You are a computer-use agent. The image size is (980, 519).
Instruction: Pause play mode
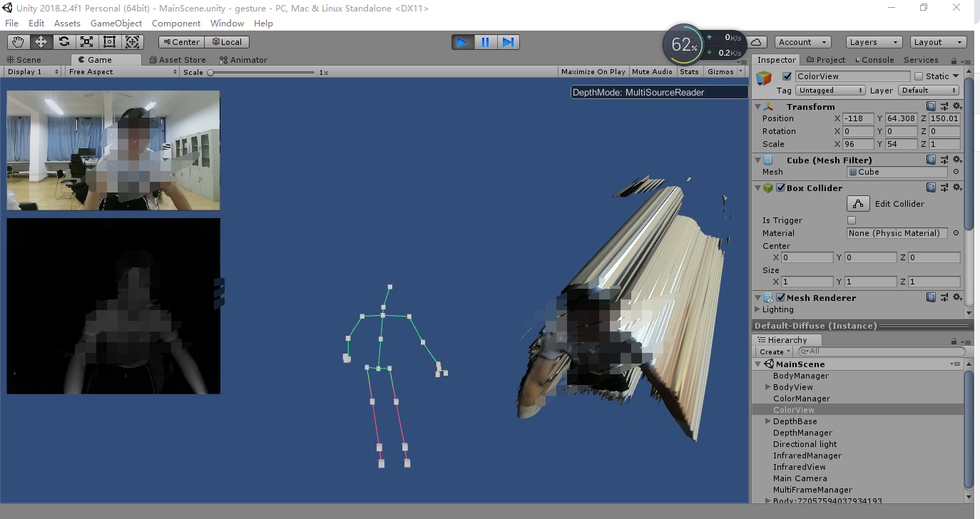coord(485,41)
